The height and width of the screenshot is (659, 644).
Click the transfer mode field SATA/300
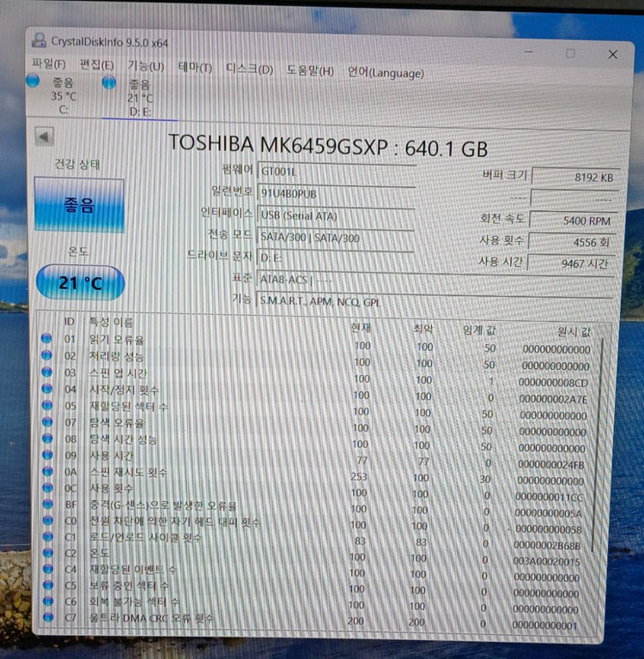(x=335, y=238)
